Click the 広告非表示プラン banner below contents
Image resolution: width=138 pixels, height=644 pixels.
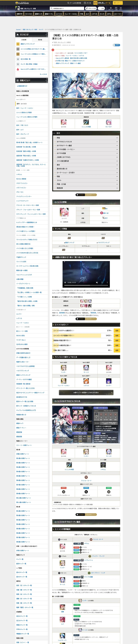pyautogui.click(x=86, y=195)
